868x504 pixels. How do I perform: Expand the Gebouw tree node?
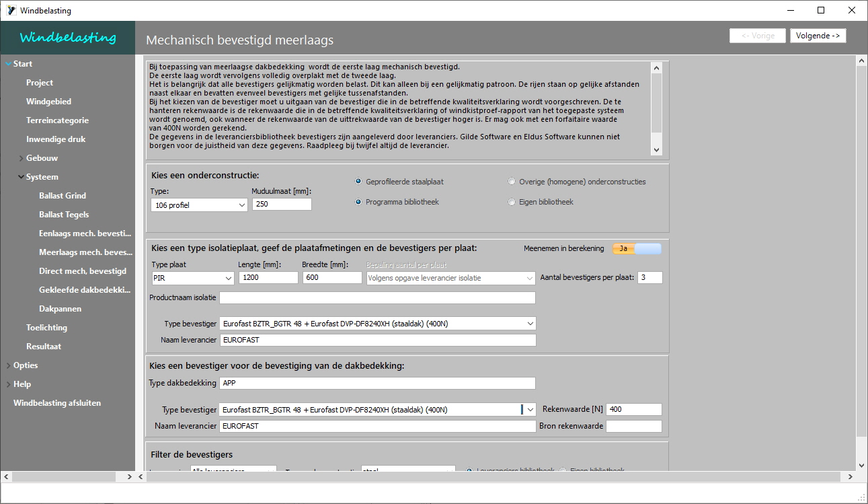coord(21,158)
